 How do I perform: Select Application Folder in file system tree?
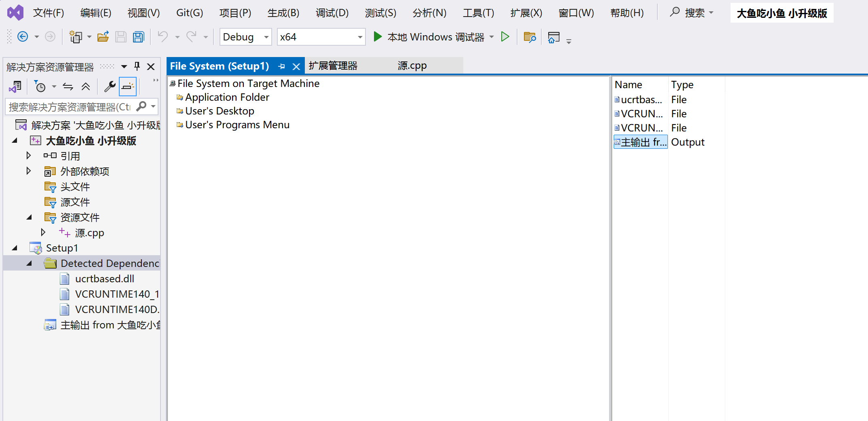(227, 97)
